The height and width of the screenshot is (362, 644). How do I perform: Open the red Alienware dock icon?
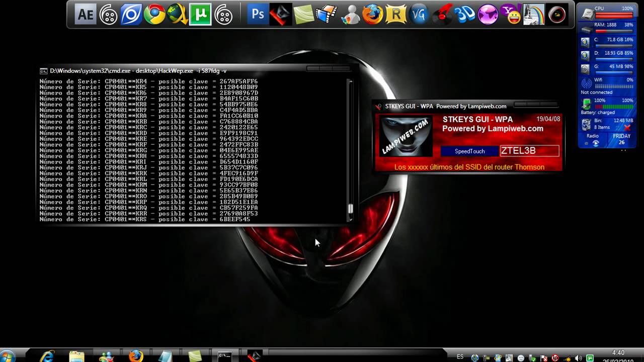point(280,15)
